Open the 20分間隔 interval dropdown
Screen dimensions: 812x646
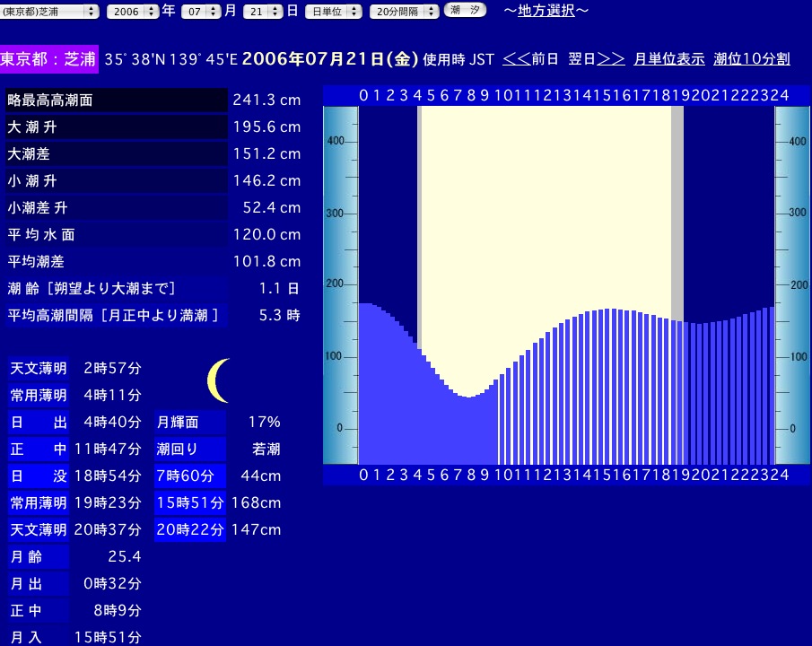coord(405,12)
